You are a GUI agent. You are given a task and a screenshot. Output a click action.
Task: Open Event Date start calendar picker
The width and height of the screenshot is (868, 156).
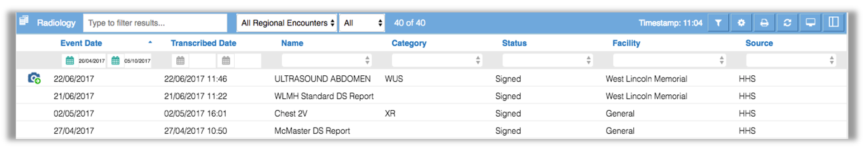coord(70,61)
